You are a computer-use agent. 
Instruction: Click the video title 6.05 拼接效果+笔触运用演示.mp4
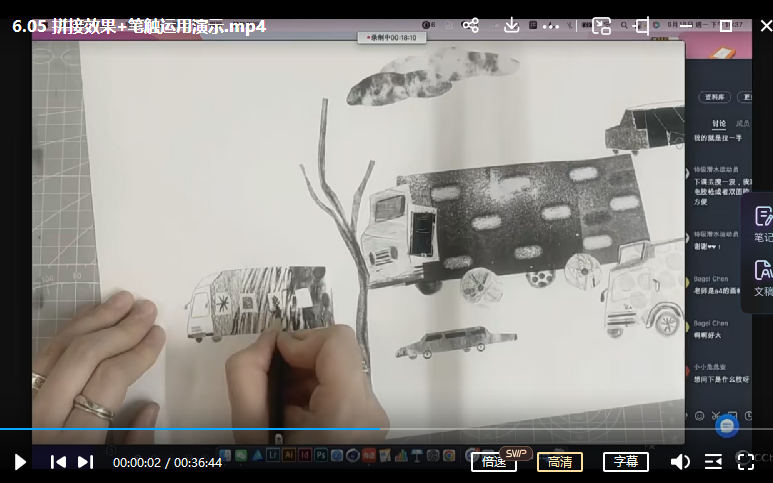(139, 26)
